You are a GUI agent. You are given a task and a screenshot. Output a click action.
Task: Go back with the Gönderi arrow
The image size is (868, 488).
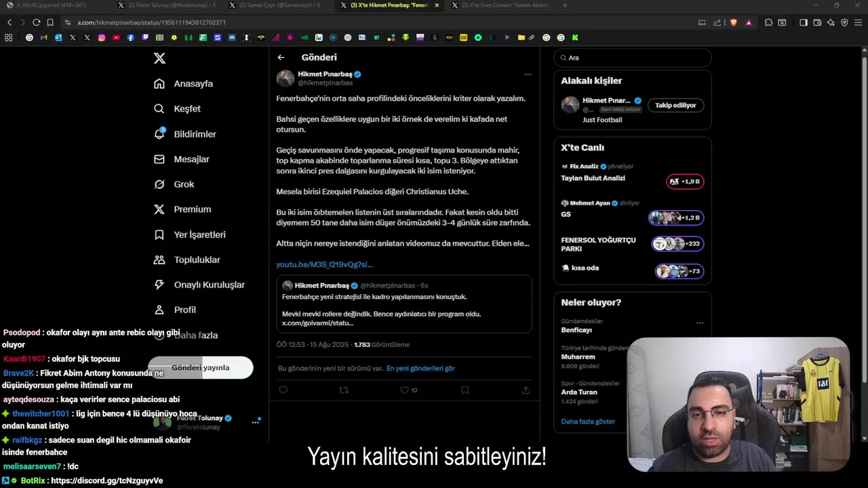coord(281,58)
